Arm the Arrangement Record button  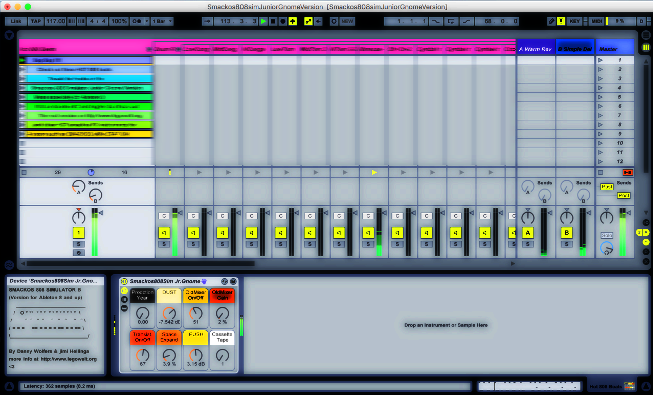(x=283, y=21)
